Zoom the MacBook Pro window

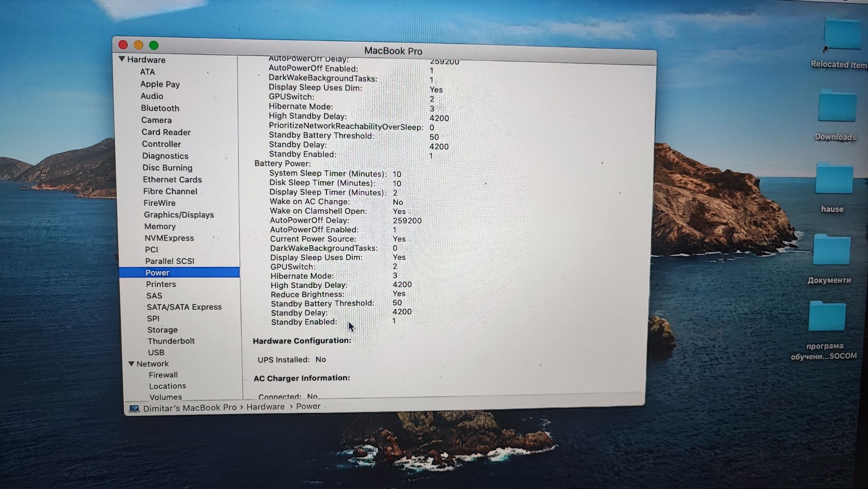coord(154,45)
